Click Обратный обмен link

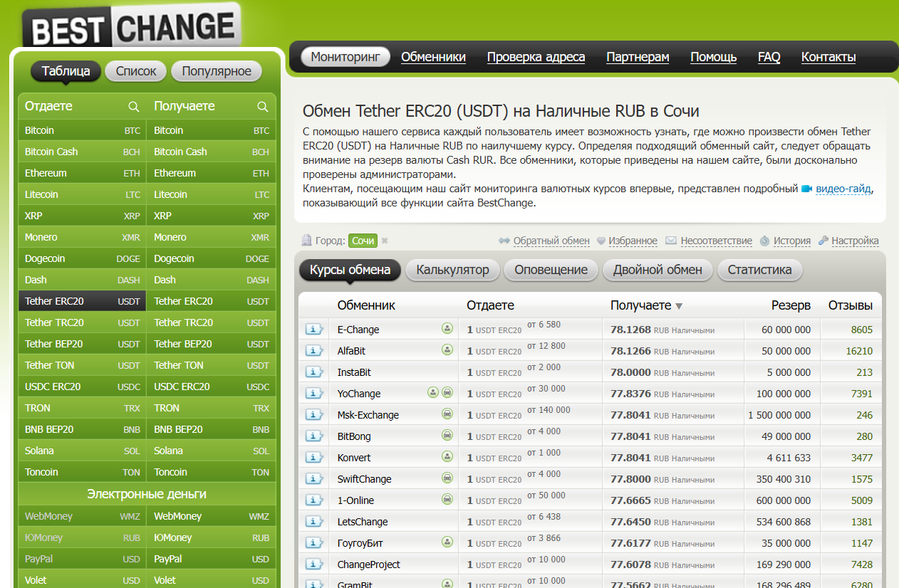(x=551, y=241)
